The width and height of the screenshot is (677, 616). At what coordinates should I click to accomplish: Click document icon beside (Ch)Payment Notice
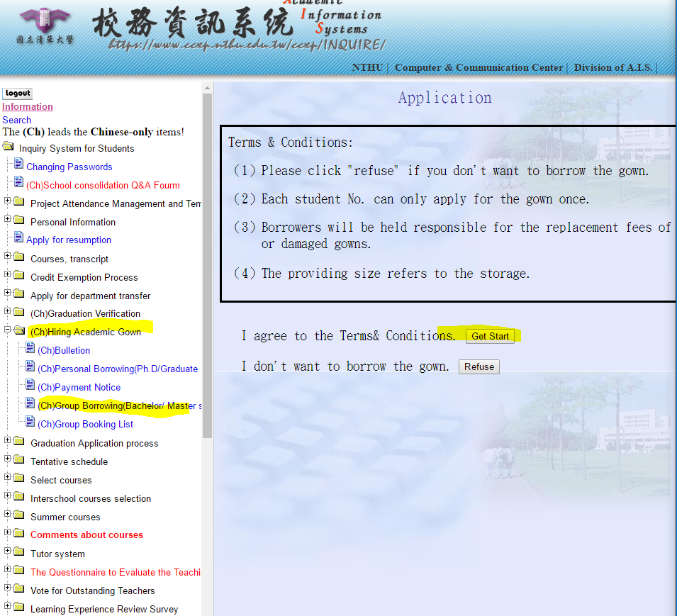click(x=30, y=385)
